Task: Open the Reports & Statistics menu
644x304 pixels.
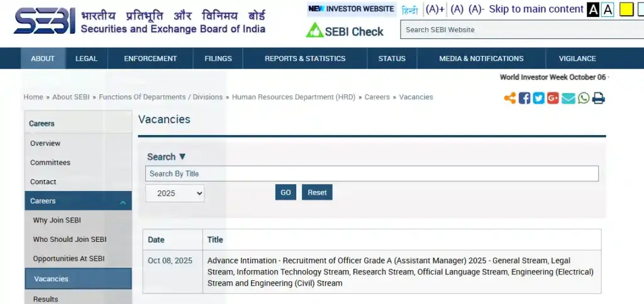Action: point(305,58)
